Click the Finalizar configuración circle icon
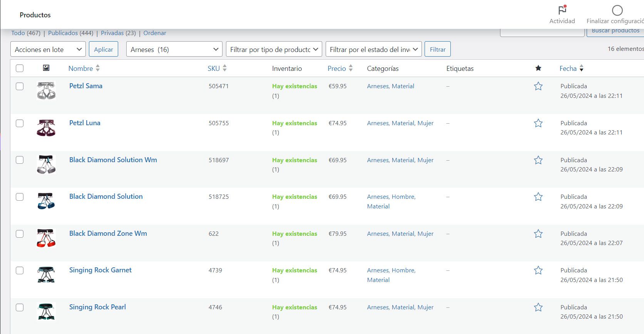The image size is (644, 334). click(x=617, y=10)
